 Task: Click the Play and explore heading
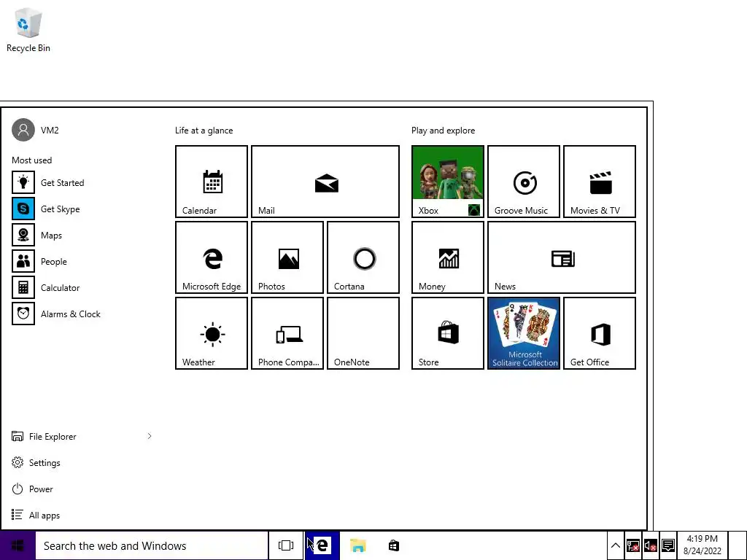pyautogui.click(x=443, y=131)
